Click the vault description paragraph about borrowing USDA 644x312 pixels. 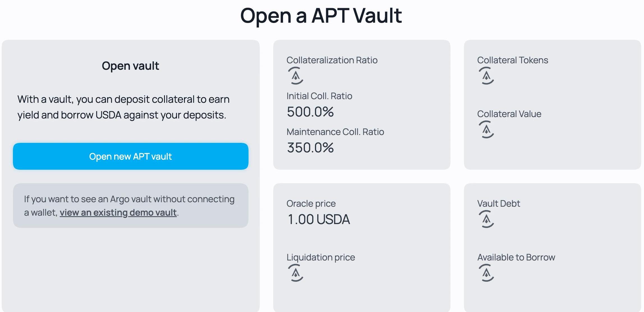click(123, 107)
